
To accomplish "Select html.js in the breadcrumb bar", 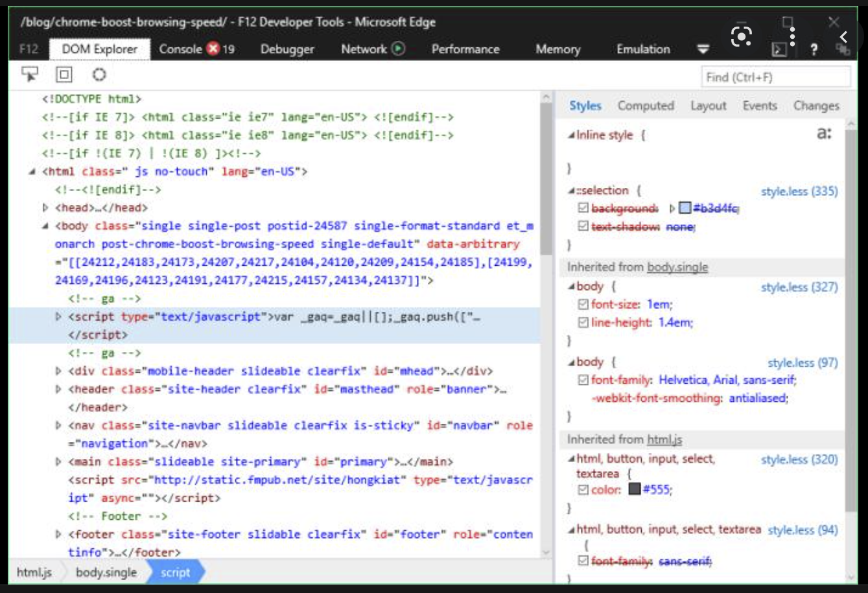I will coord(34,572).
